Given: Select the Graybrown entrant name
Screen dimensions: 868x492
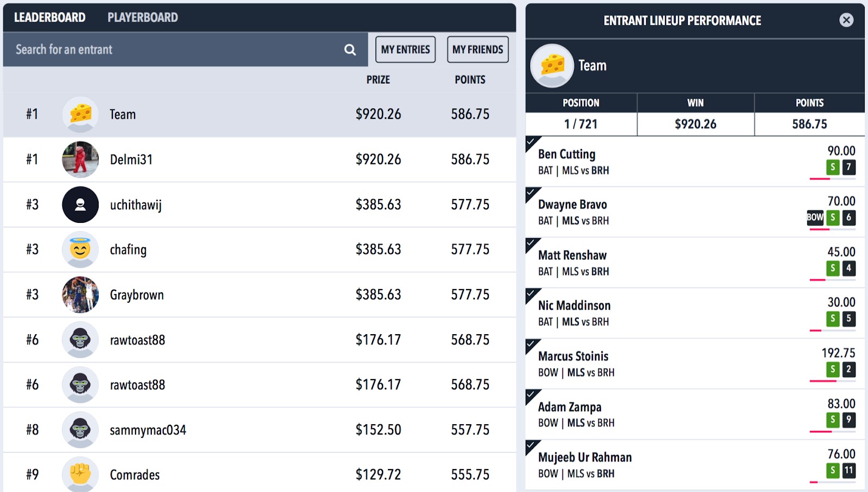Looking at the screenshot, I should point(137,295).
